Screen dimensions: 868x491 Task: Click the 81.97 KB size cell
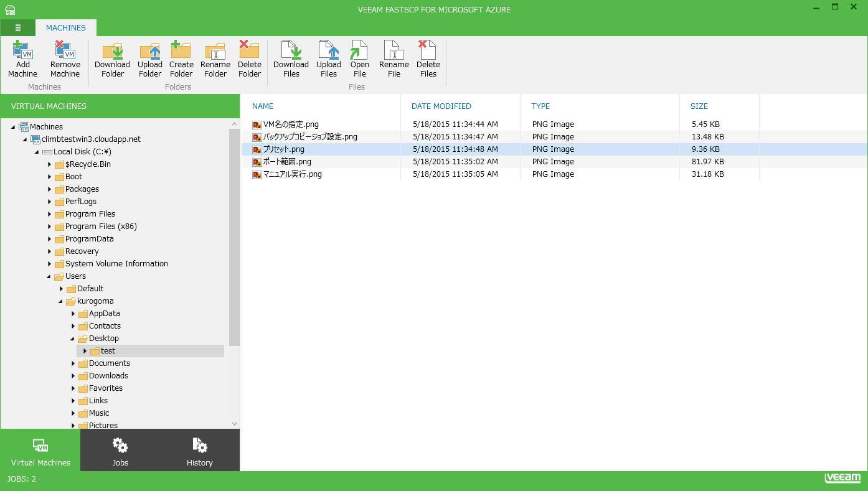point(707,162)
